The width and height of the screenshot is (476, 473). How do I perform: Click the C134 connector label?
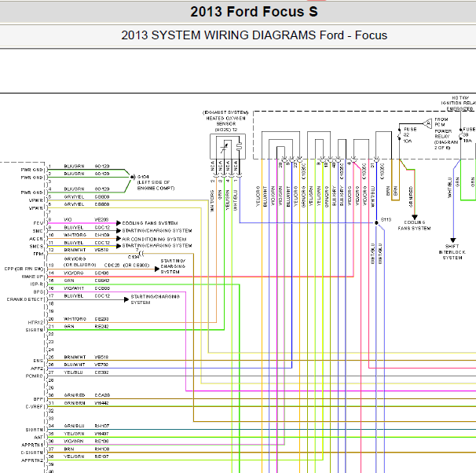(x=134, y=257)
